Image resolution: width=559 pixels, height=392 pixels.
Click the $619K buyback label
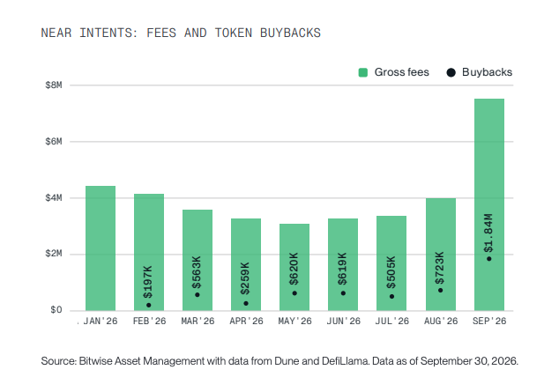(342, 270)
